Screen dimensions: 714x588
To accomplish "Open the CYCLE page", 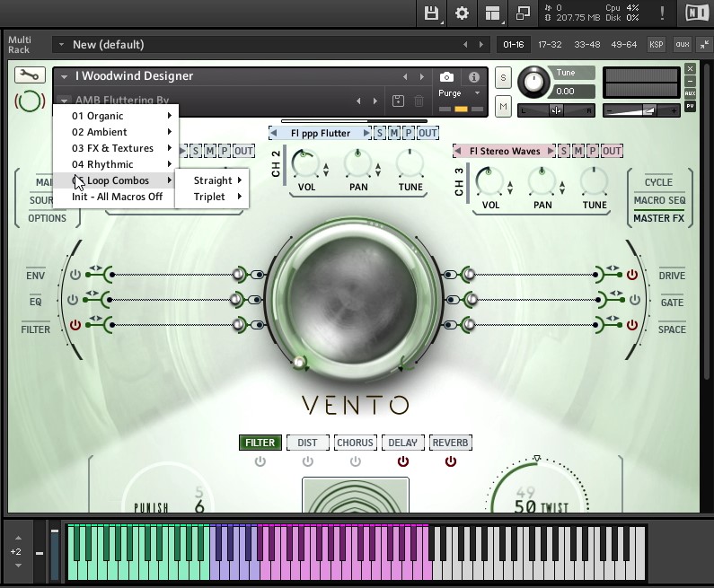I will (658, 182).
